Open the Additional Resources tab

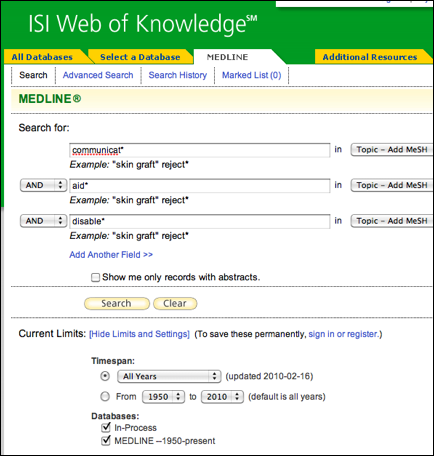coord(370,57)
